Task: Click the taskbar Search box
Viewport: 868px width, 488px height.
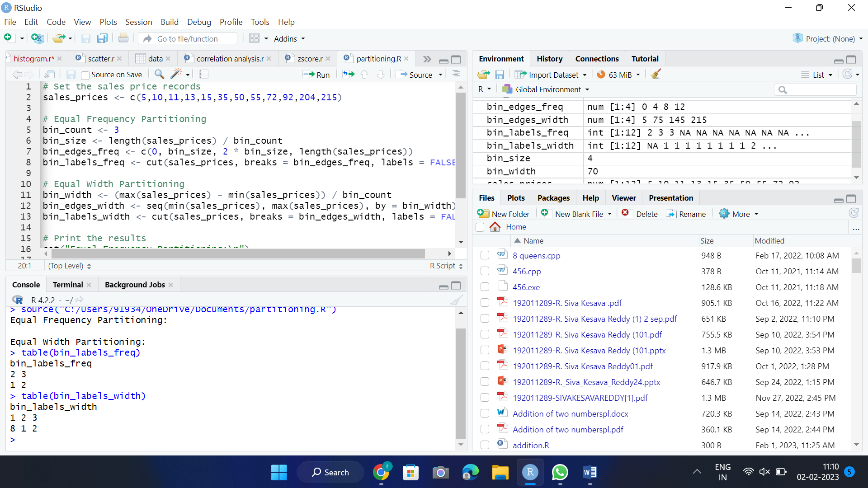Action: pyautogui.click(x=330, y=472)
